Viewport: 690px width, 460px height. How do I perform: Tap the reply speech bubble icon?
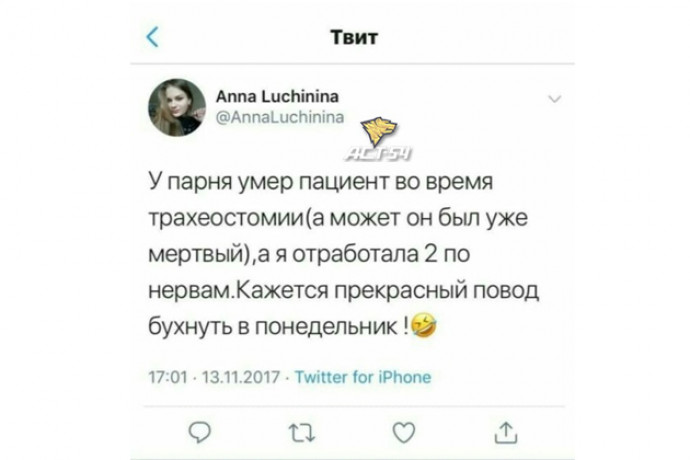tap(200, 432)
